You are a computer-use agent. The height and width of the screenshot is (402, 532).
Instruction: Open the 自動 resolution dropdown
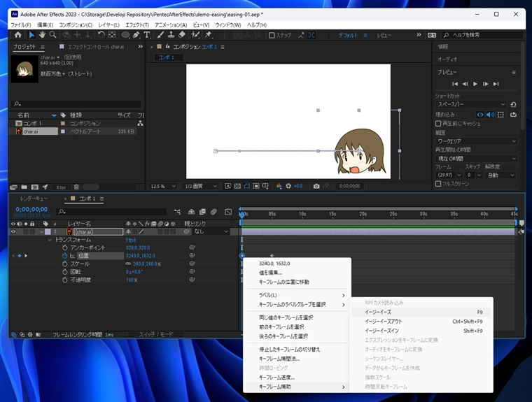pyautogui.click(x=500, y=175)
